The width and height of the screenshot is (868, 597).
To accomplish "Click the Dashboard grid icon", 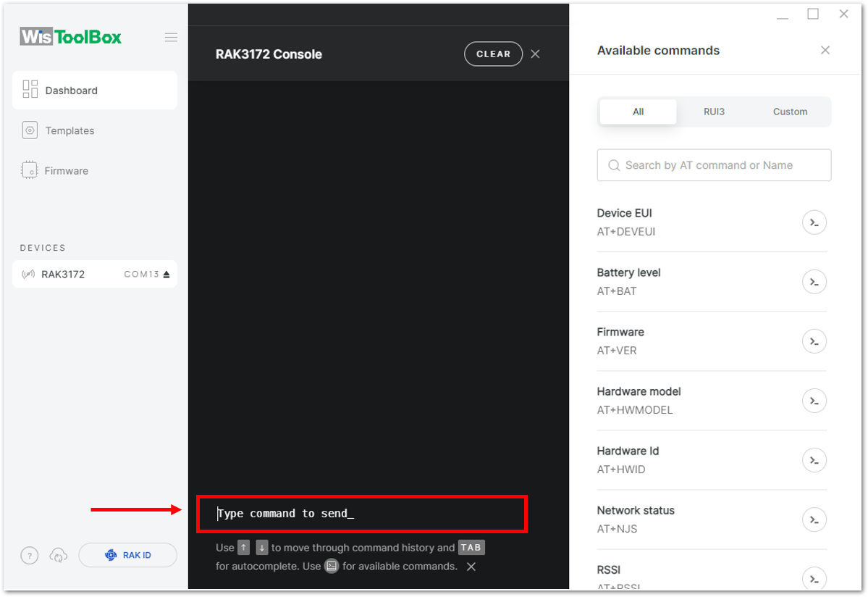I will pyautogui.click(x=30, y=89).
